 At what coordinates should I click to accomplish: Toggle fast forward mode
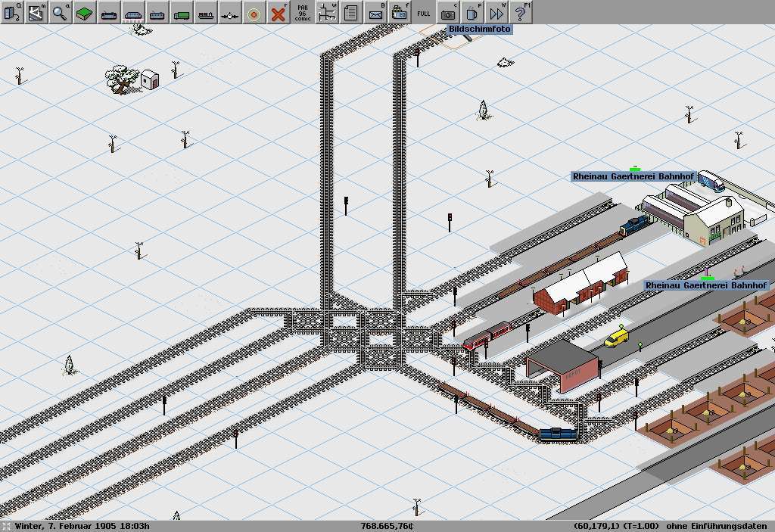click(496, 12)
